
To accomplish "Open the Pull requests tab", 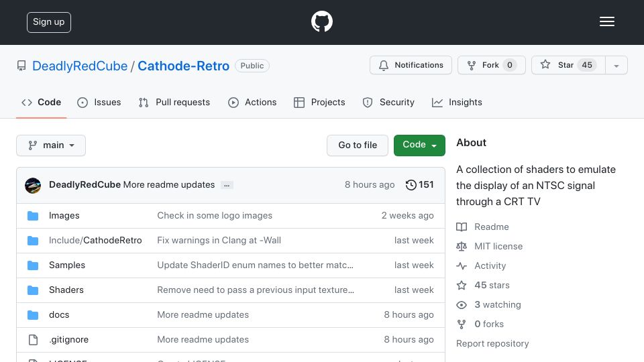I will pyautogui.click(x=174, y=102).
